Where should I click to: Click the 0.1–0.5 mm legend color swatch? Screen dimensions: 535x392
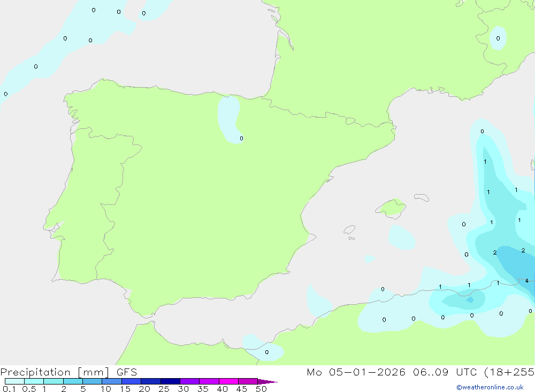pyautogui.click(x=14, y=381)
